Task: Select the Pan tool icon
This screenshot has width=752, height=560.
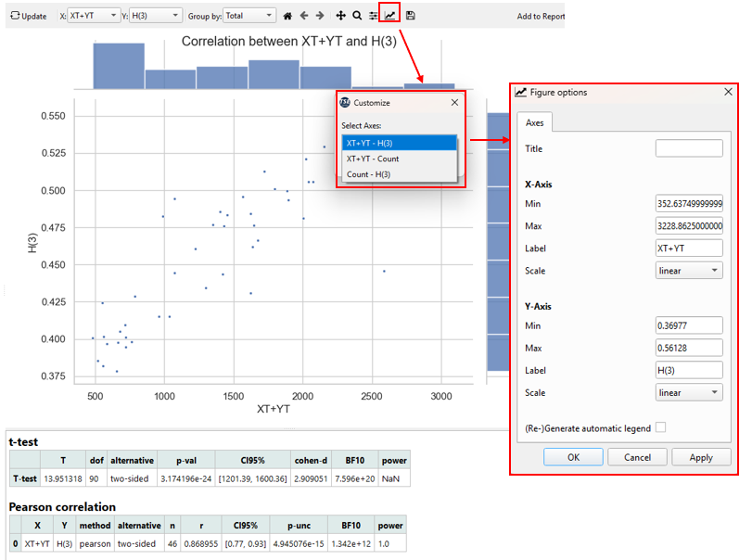Action: (x=340, y=16)
